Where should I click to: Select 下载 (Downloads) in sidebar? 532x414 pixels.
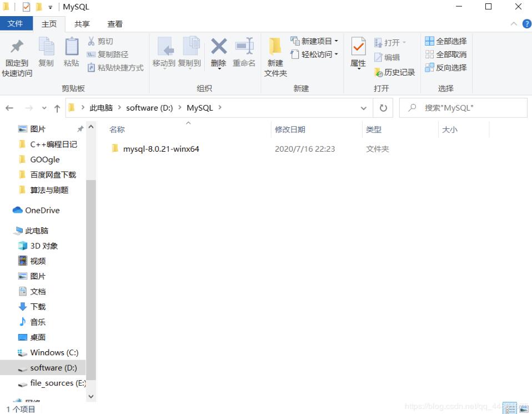[32, 307]
